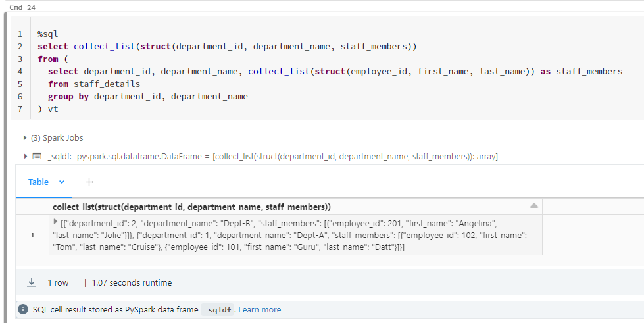This screenshot has height=323, width=644.
Task: Select the Table results tab
Action: coord(38,182)
